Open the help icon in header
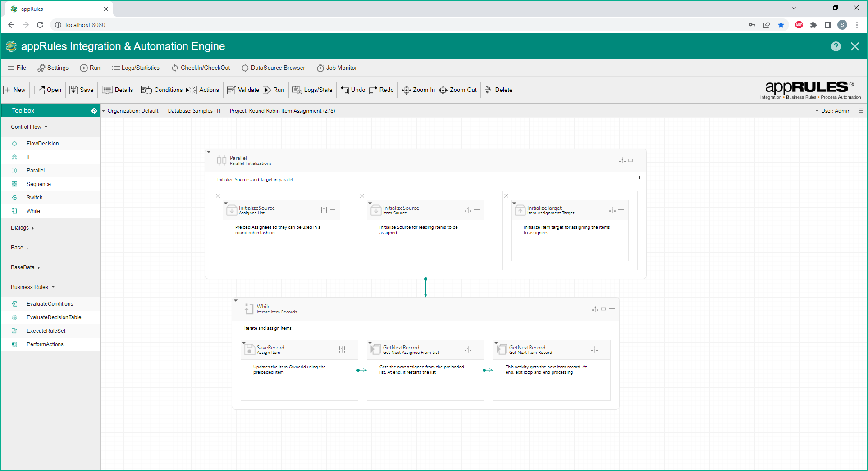The width and height of the screenshot is (868, 471). pos(836,46)
